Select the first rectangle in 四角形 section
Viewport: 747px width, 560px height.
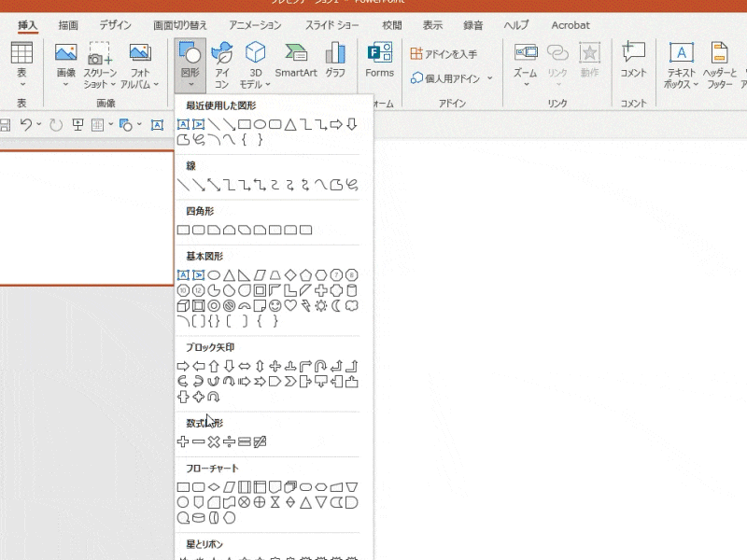[183, 230]
